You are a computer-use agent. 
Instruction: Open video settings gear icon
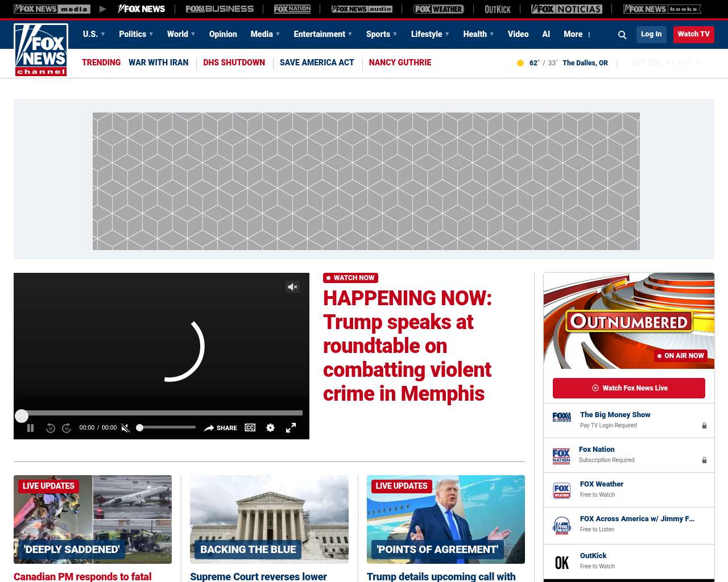pyautogui.click(x=270, y=428)
